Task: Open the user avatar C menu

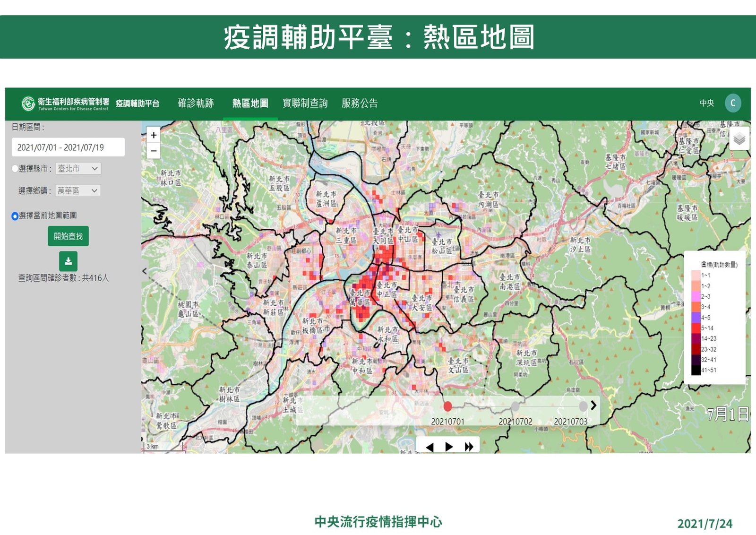Action: [733, 103]
